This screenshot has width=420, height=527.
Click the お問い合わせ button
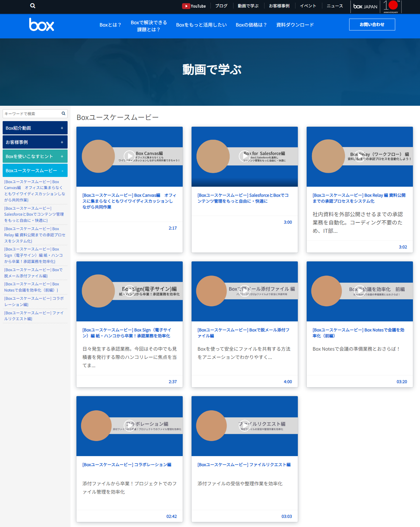(x=372, y=25)
